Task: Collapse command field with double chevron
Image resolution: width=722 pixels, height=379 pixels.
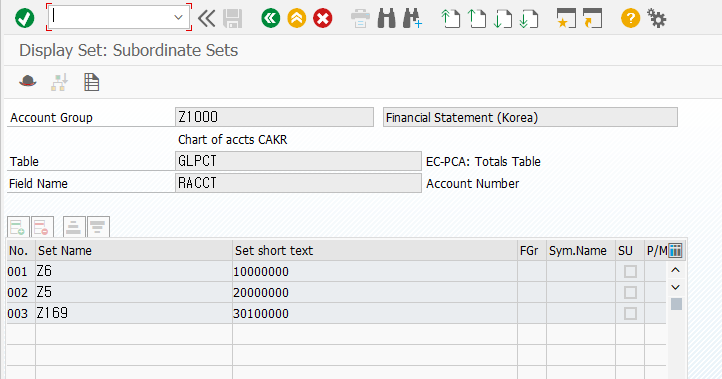Action: click(x=206, y=18)
